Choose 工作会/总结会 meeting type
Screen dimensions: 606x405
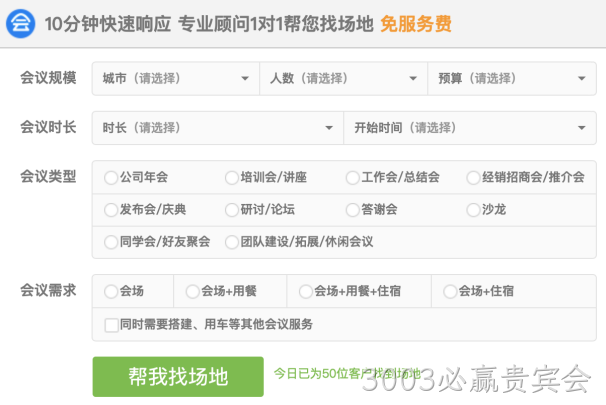(x=352, y=178)
